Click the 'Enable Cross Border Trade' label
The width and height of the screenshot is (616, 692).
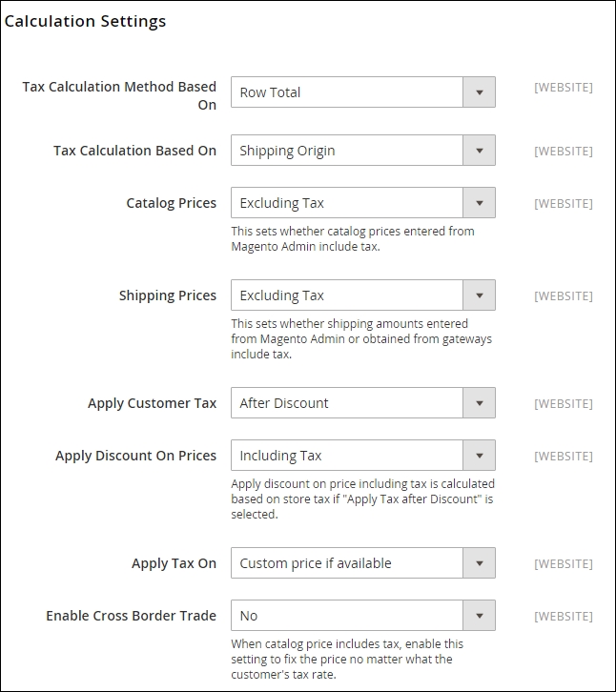click(131, 616)
